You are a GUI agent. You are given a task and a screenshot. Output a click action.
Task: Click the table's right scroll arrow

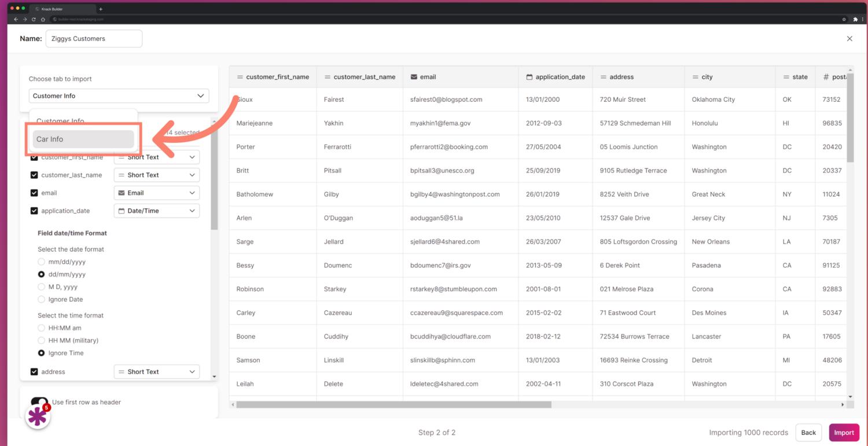click(x=843, y=404)
